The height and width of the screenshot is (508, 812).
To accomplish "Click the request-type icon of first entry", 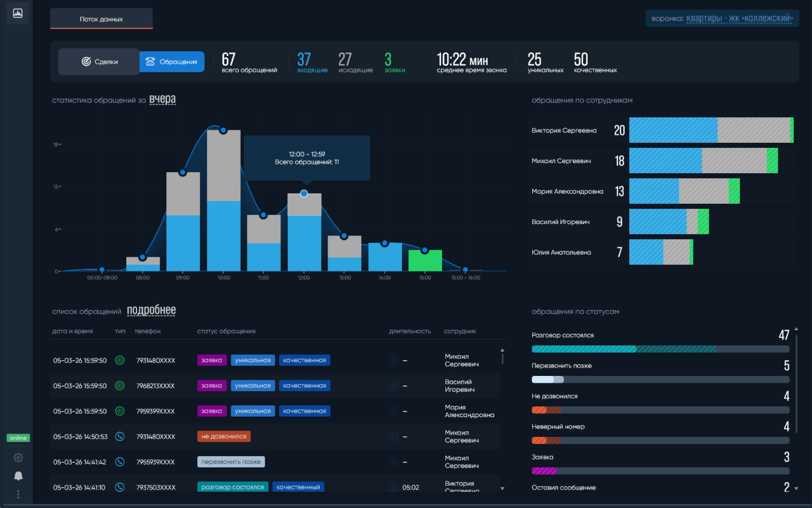I will click(x=120, y=360).
